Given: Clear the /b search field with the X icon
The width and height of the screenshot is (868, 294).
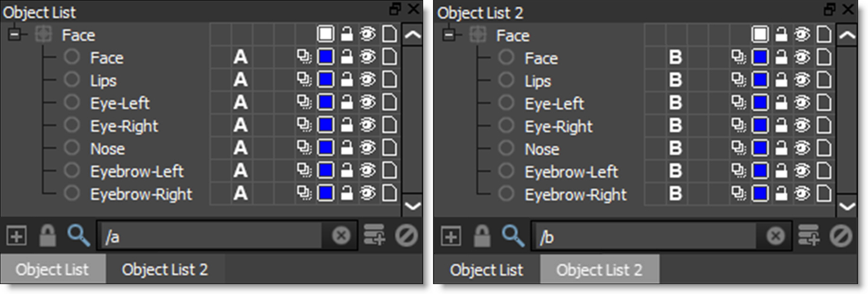Looking at the screenshot, I should (x=775, y=235).
